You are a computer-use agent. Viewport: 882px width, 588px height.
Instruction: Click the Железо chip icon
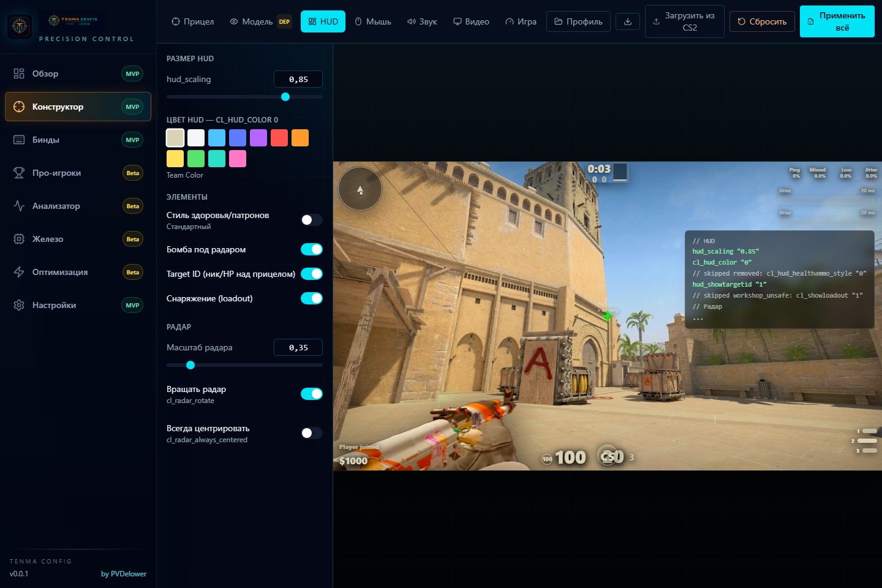pos(19,239)
